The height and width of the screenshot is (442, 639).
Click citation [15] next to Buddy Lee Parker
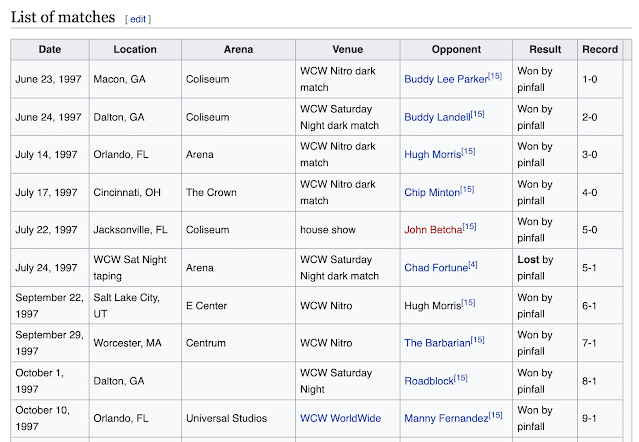[495, 76]
